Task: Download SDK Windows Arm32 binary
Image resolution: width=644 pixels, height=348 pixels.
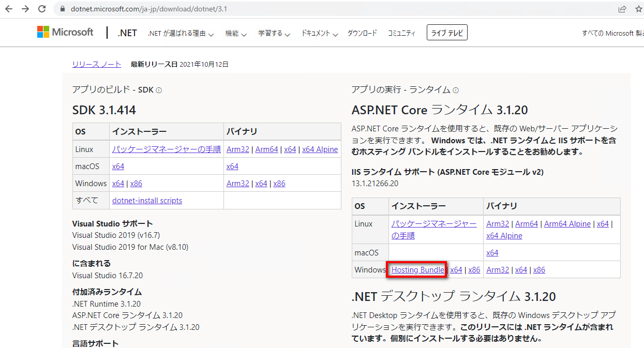Action: coord(238,184)
